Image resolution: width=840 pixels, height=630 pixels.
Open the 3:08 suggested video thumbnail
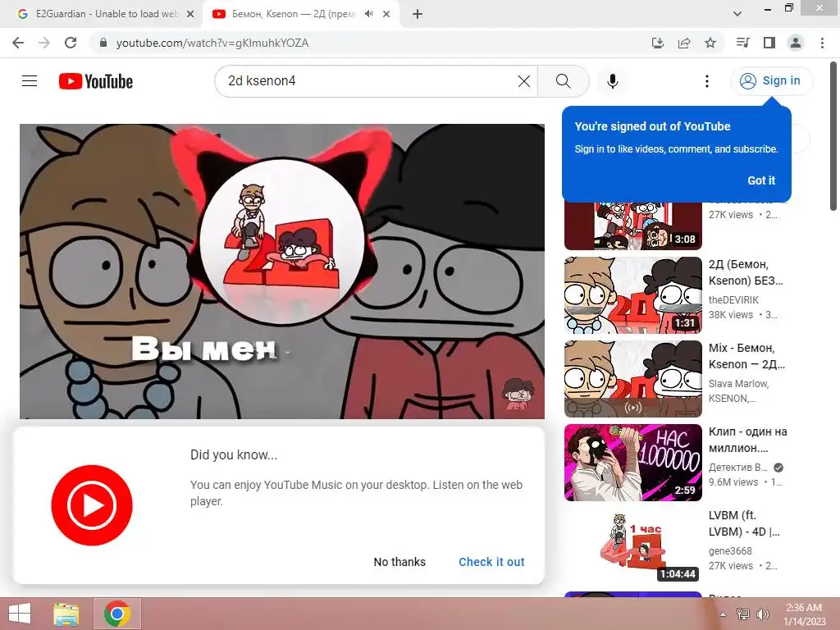tap(632, 226)
